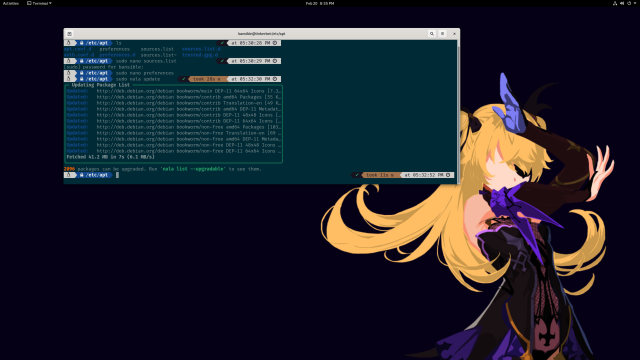640x360 pixels.
Task: Click the 'took 28s' duration segment
Action: point(207,79)
